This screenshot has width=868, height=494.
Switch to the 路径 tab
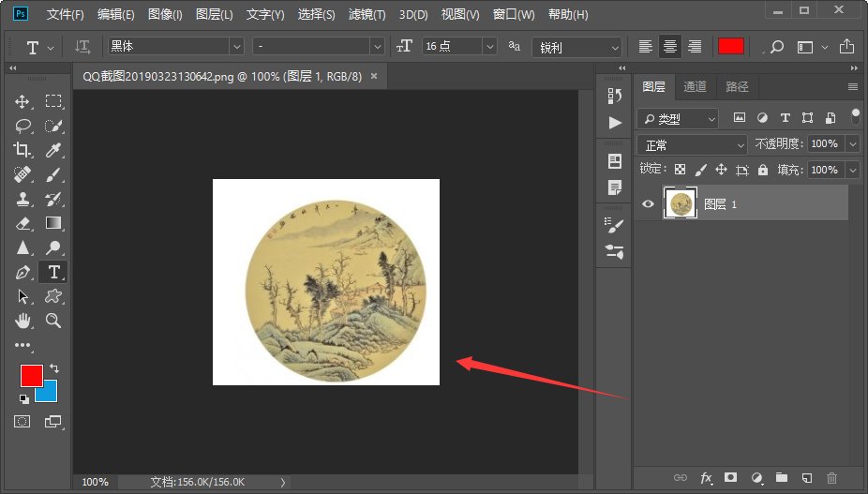pos(737,86)
